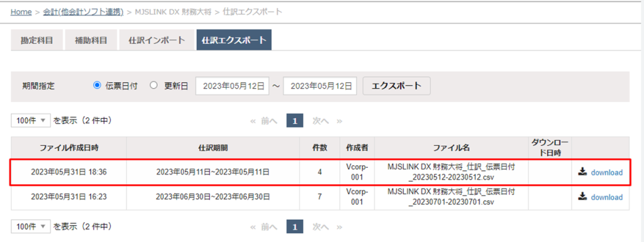Click the » last-page arrow in the upper pagination
This screenshot has width=644, height=242.
tap(339, 121)
